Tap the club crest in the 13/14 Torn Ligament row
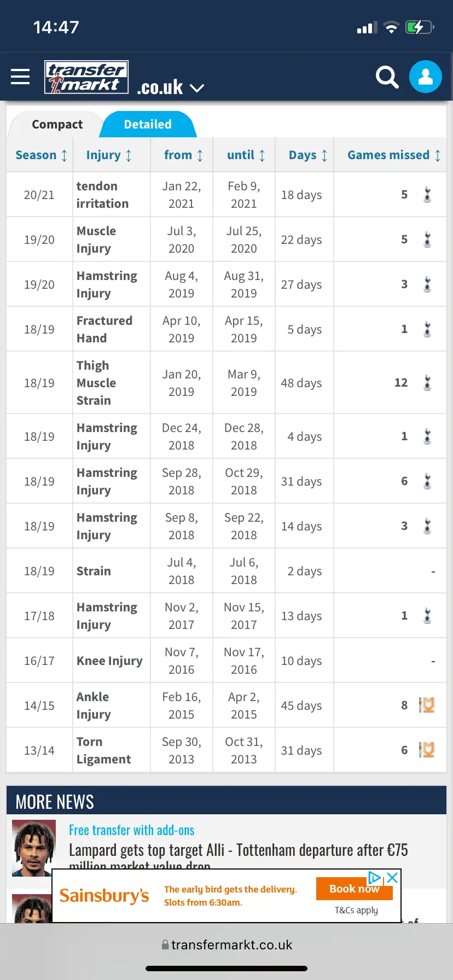This screenshot has height=980, width=453. point(427,750)
